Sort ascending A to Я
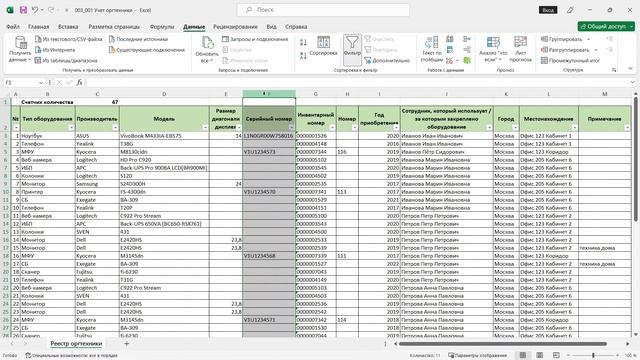Viewport: 640px width, 360px height. tap(303, 42)
